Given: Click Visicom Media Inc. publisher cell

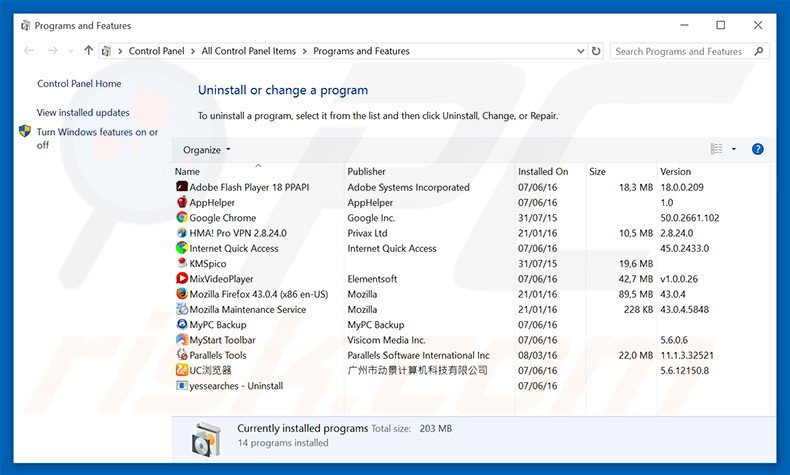Looking at the screenshot, I should (x=386, y=340).
